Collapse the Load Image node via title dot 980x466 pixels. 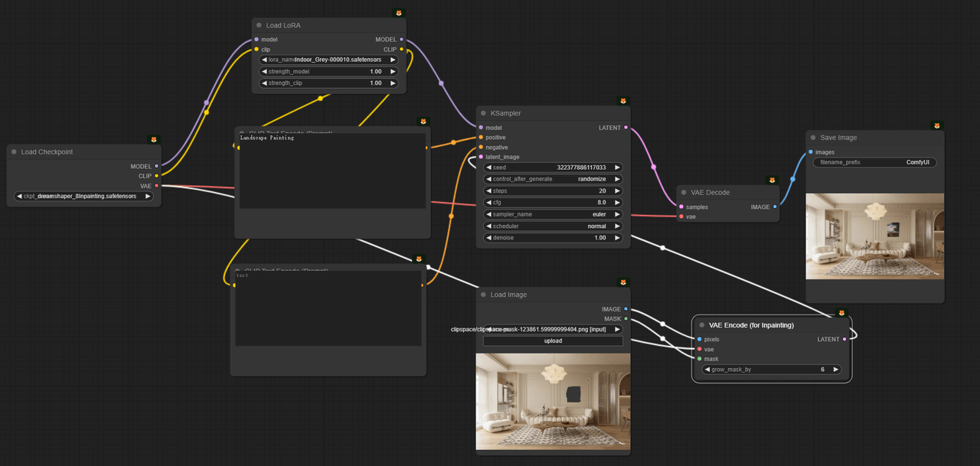click(484, 295)
